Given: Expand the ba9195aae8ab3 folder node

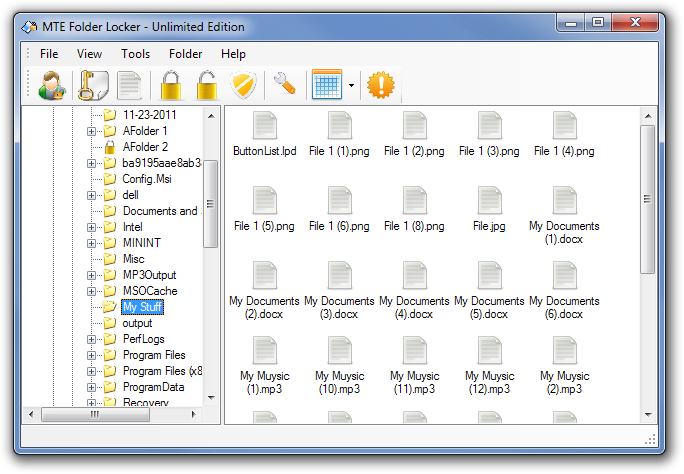Looking at the screenshot, I should pyautogui.click(x=91, y=164).
